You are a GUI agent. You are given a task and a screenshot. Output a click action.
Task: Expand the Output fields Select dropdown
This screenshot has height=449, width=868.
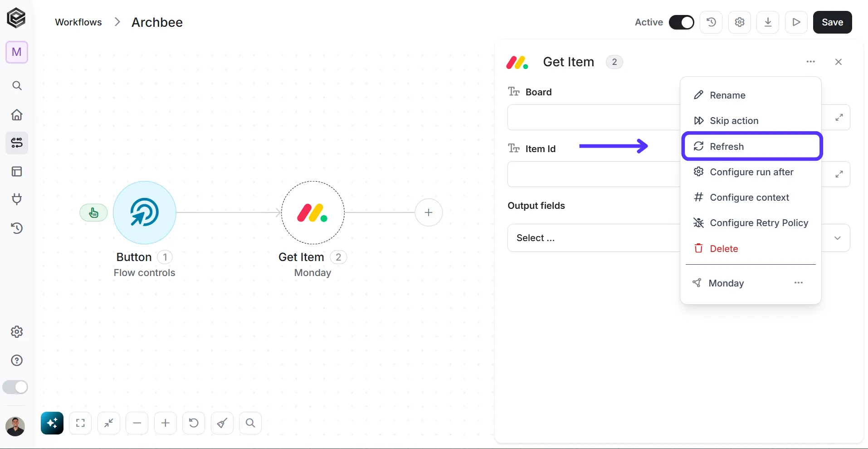pos(838,238)
